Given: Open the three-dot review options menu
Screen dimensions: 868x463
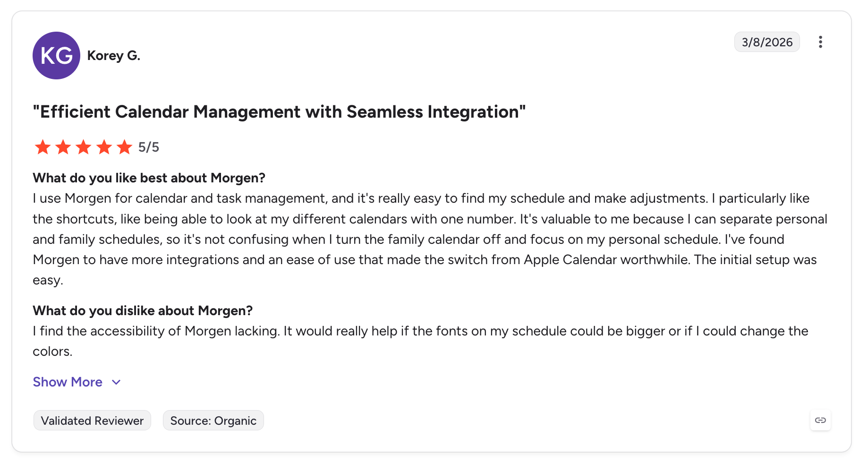Looking at the screenshot, I should [x=820, y=42].
